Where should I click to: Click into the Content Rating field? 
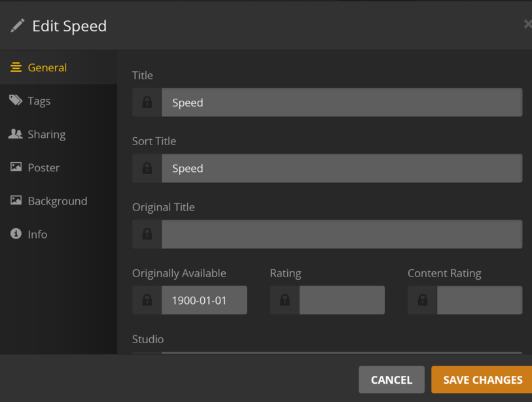pyautogui.click(x=479, y=301)
